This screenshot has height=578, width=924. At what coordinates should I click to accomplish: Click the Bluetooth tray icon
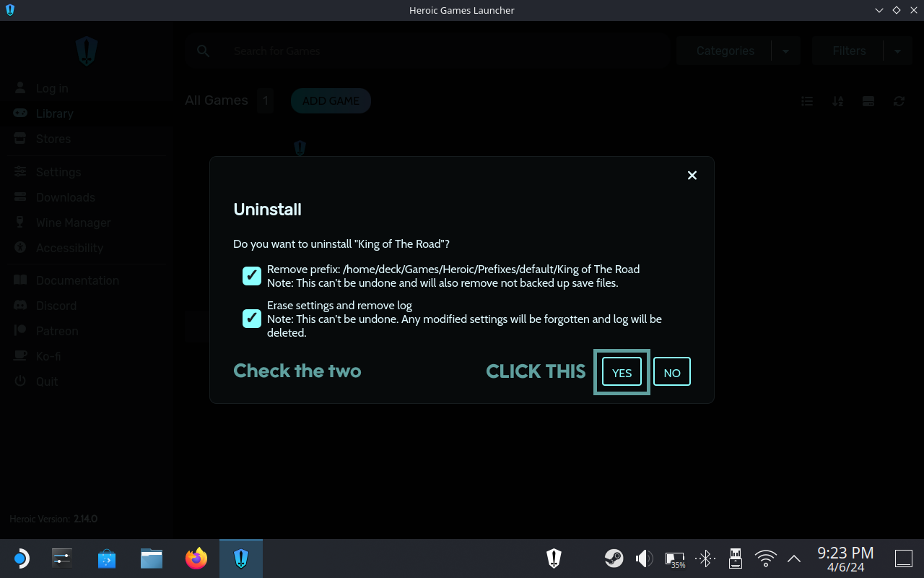(705, 558)
